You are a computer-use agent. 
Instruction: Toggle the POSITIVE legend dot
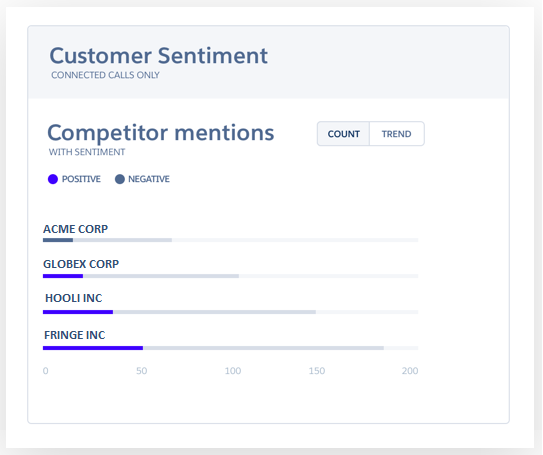[x=53, y=179]
